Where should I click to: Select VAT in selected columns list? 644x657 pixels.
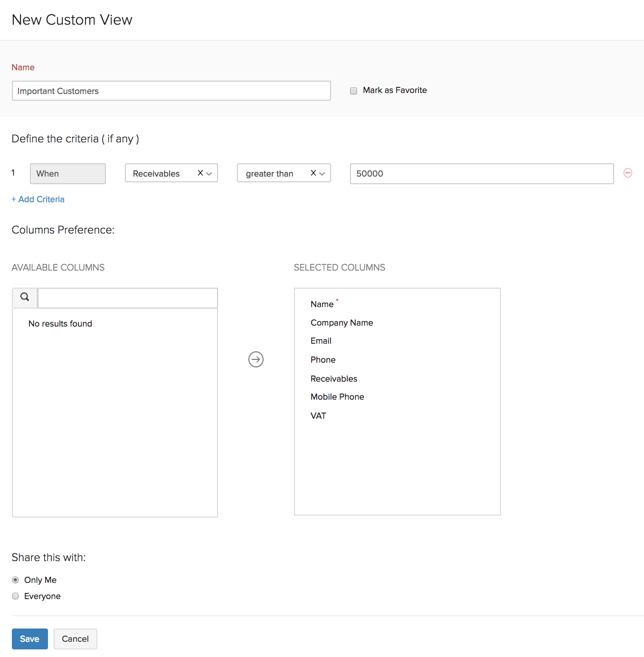pos(318,416)
